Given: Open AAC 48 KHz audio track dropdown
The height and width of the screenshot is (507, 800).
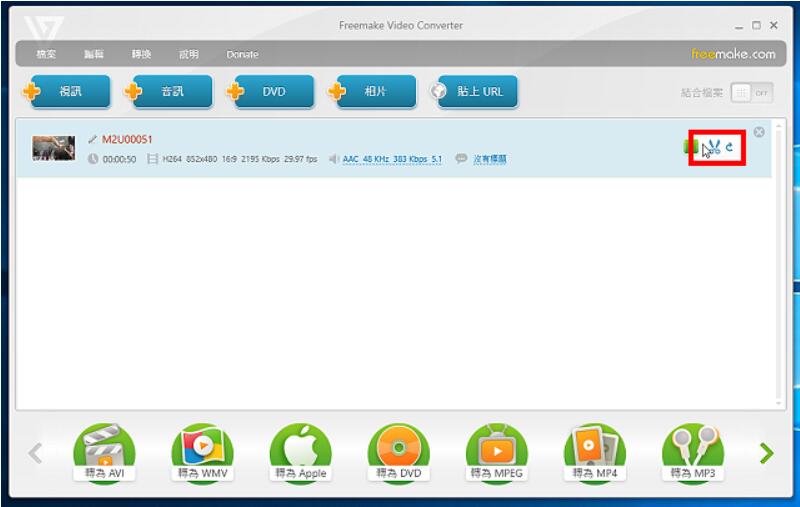Looking at the screenshot, I should [x=392, y=159].
